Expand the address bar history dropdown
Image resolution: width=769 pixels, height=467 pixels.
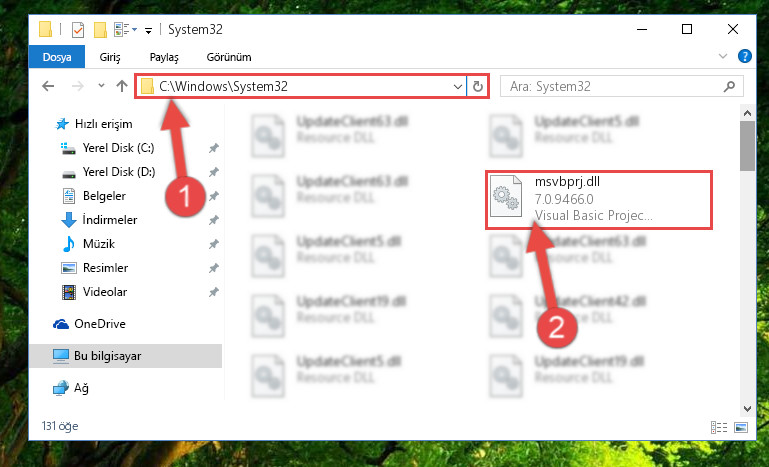458,87
